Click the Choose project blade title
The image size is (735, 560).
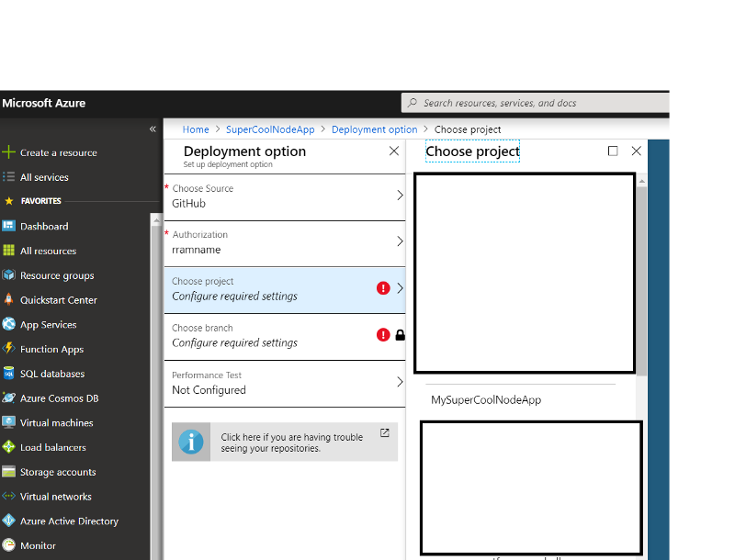[x=472, y=151]
